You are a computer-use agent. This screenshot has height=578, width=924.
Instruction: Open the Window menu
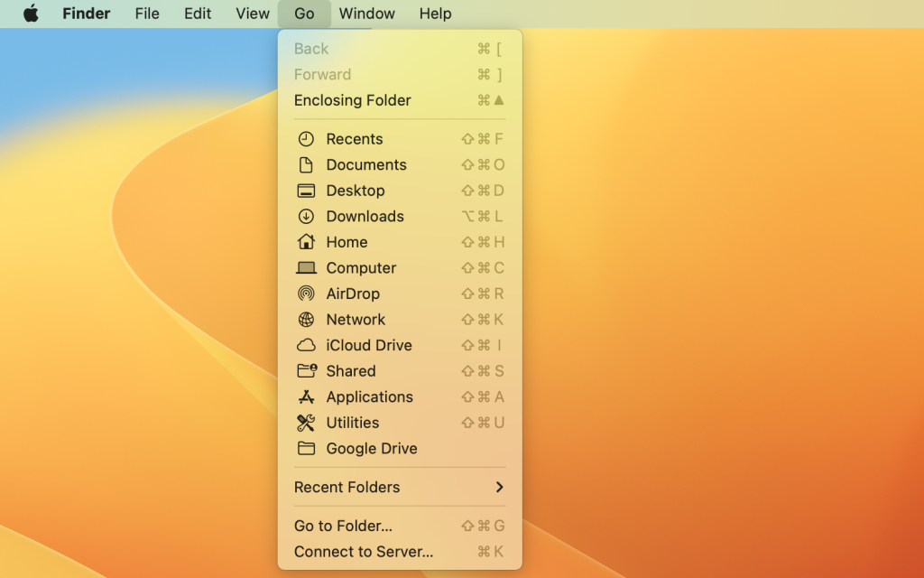coord(366,14)
